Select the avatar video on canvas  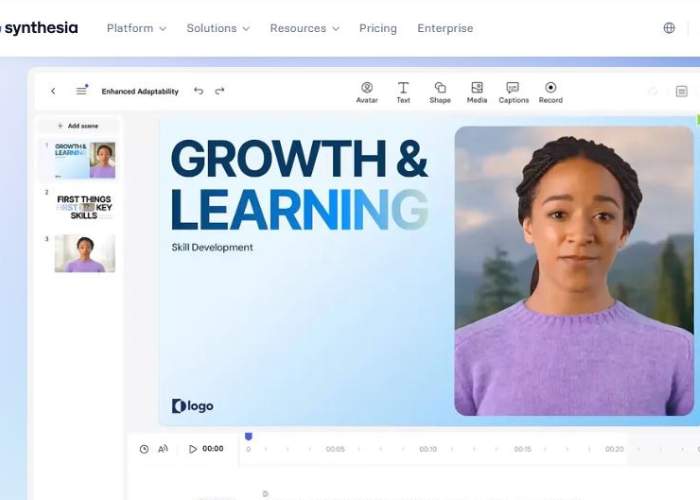574,271
